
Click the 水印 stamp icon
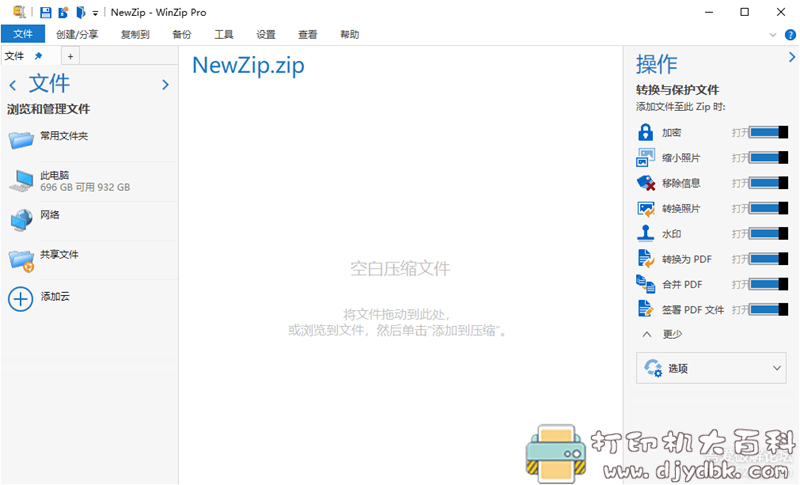645,233
